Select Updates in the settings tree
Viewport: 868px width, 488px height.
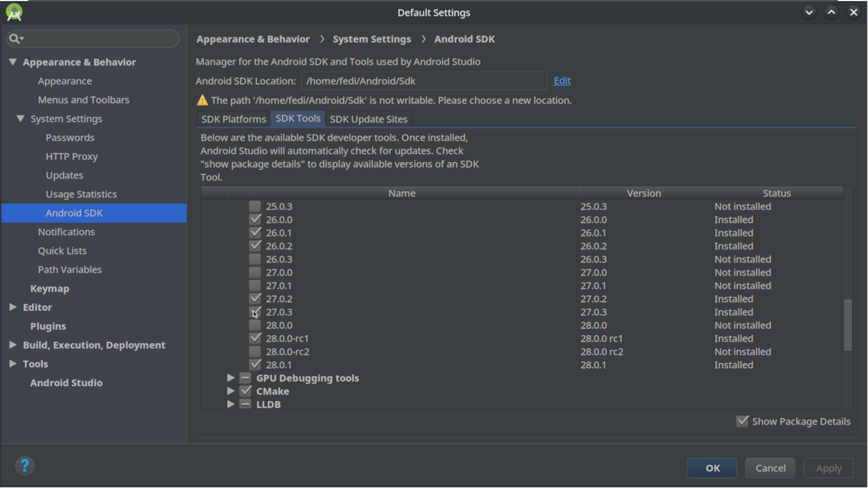click(x=65, y=176)
